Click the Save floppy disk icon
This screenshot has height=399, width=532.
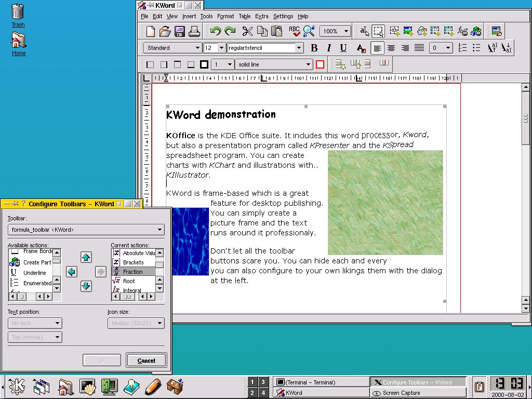click(x=180, y=31)
